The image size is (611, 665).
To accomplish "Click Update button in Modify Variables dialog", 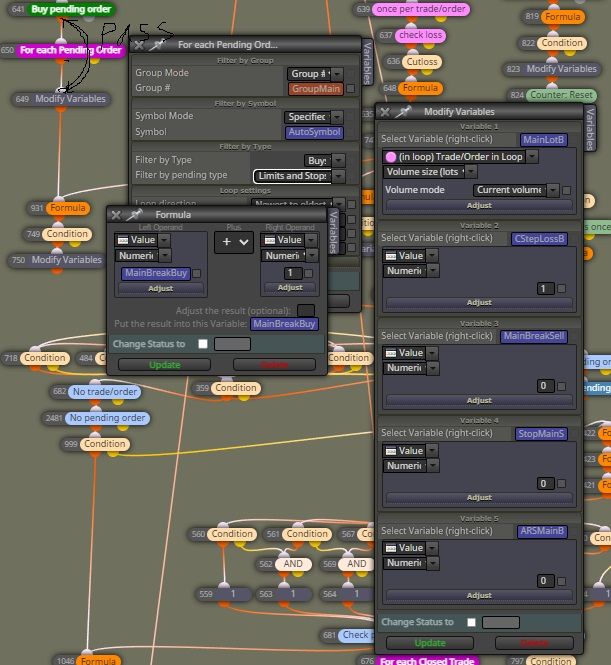I will [430, 643].
